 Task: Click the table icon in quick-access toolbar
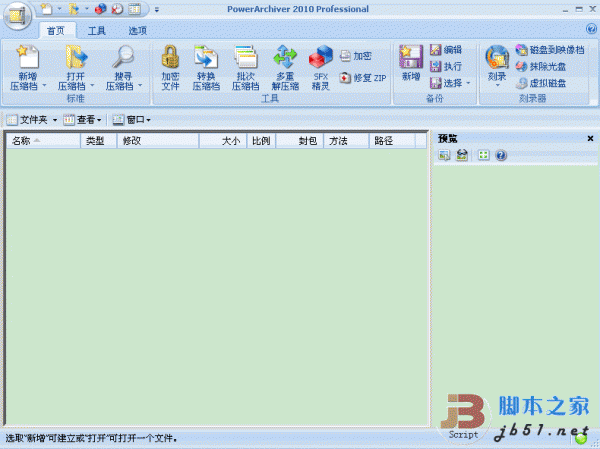(x=134, y=9)
